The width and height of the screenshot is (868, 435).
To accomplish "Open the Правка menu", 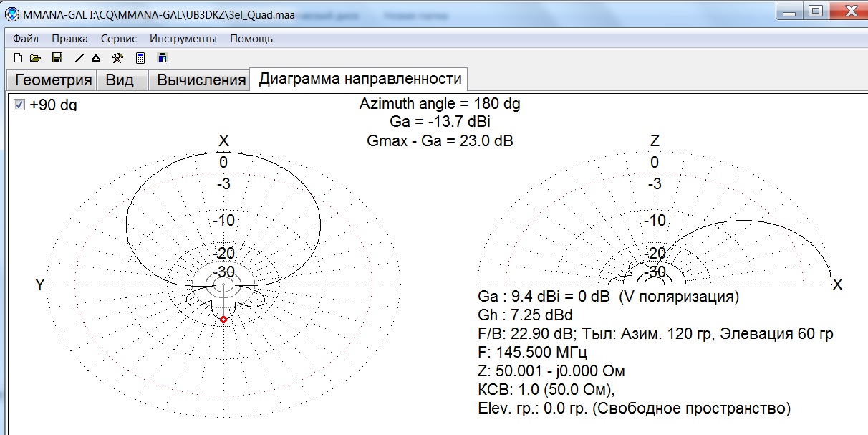I will [70, 39].
